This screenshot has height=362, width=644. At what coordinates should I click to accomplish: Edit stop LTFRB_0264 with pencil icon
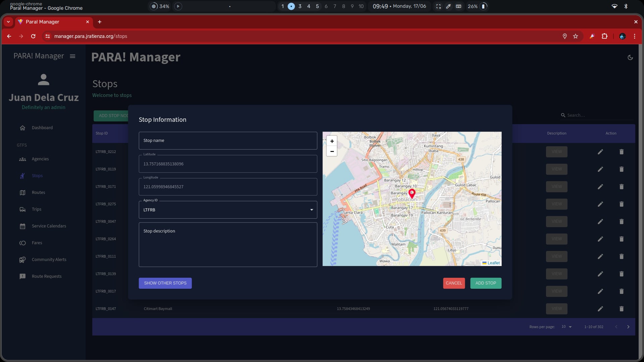[x=600, y=239]
